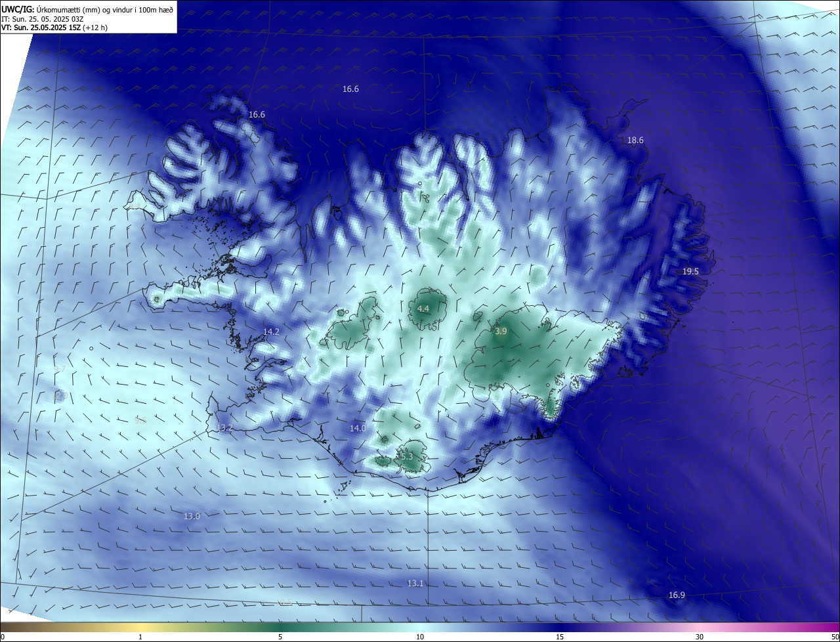The width and height of the screenshot is (840, 642).
Task: Click the 4.4 value on Hofsjökull glacier
Action: tap(423, 309)
